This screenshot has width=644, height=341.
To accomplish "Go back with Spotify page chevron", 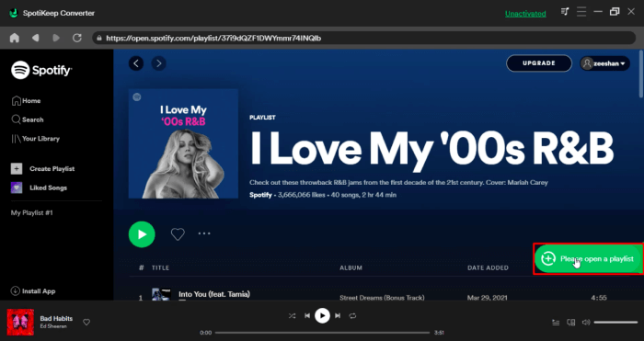I will tap(136, 63).
